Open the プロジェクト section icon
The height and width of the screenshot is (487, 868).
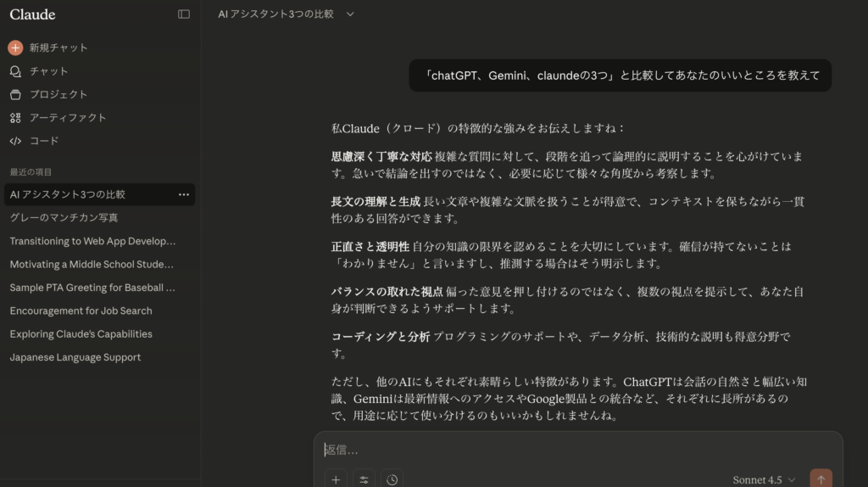(x=15, y=94)
